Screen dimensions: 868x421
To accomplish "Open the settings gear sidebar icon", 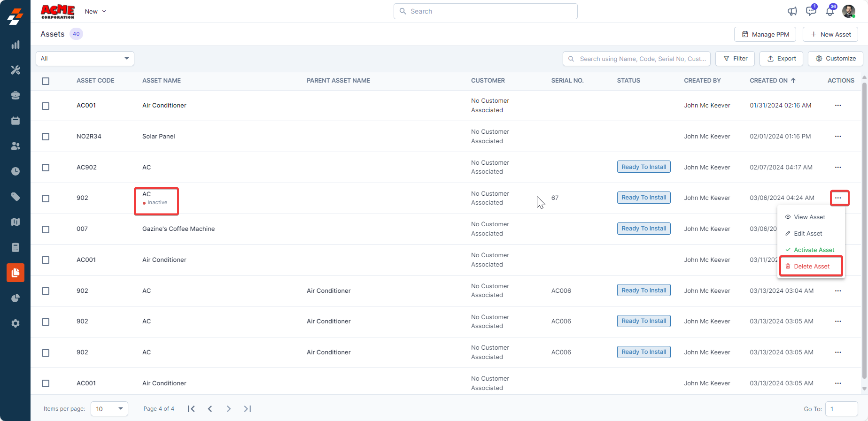I will click(15, 323).
